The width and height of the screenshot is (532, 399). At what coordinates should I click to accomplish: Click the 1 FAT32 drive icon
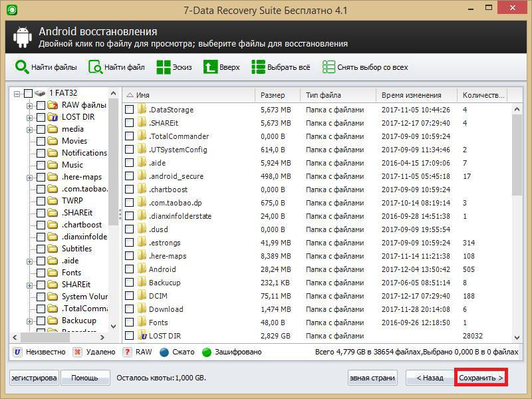point(40,93)
